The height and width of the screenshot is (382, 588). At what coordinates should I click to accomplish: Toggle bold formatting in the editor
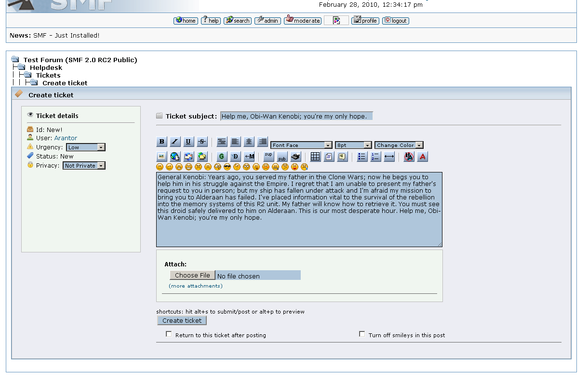point(162,142)
